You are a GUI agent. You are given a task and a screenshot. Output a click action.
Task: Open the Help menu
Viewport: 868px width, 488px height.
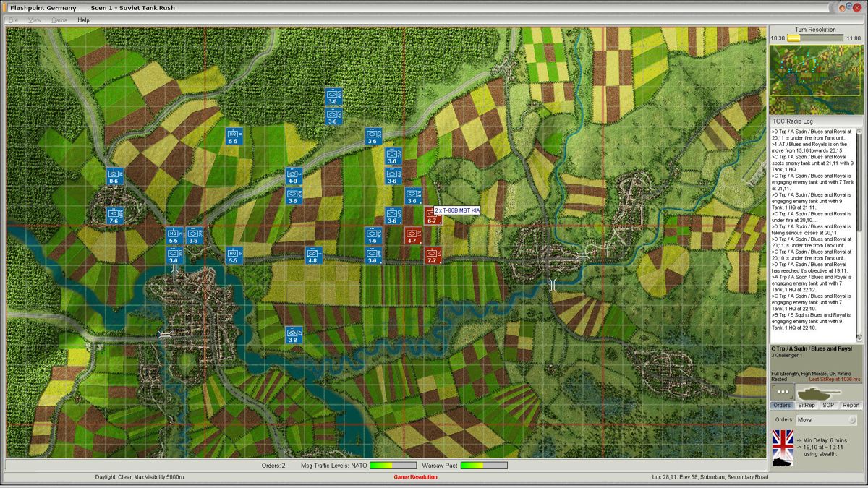[x=83, y=20]
